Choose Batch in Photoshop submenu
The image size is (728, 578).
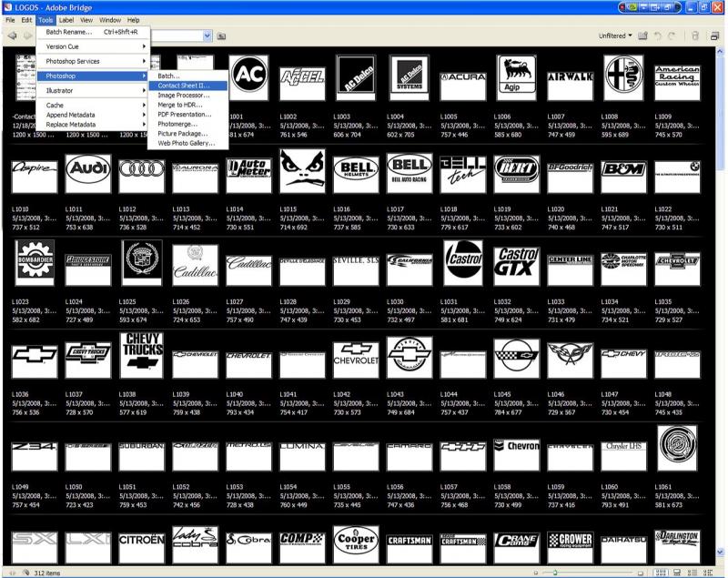pyautogui.click(x=187, y=76)
